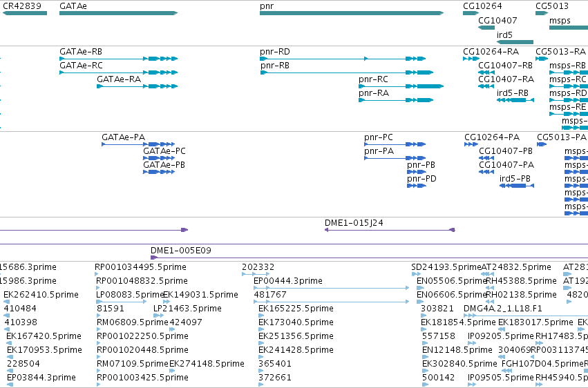Select the msps-RC transcript label
This screenshot has height=388, width=588.
tap(567, 79)
